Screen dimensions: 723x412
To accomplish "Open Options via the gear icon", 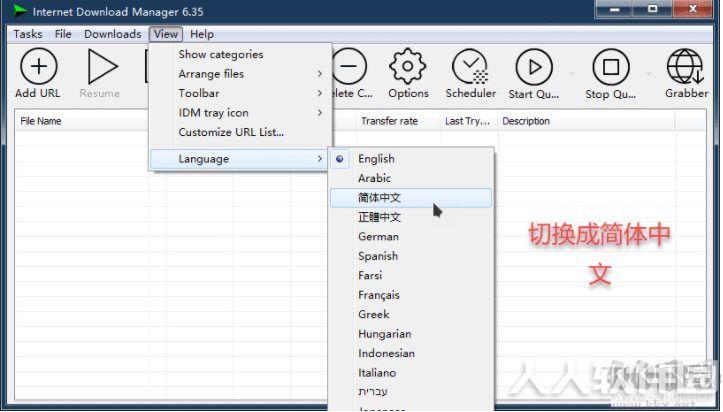I will click(x=408, y=67).
